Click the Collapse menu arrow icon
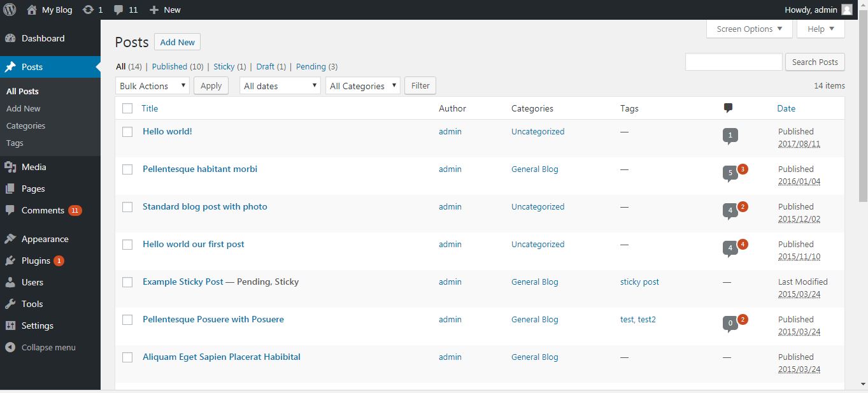Viewport: 868px width, 393px height. point(10,347)
